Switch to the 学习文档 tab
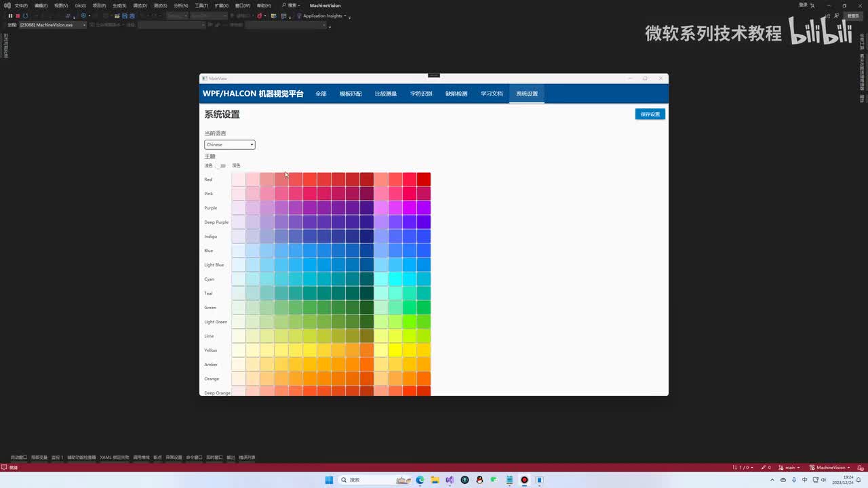Screen dimensions: 868x488 pos(492,94)
